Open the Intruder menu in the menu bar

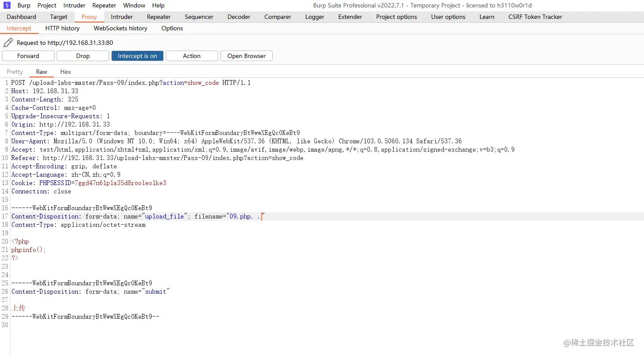pos(74,5)
